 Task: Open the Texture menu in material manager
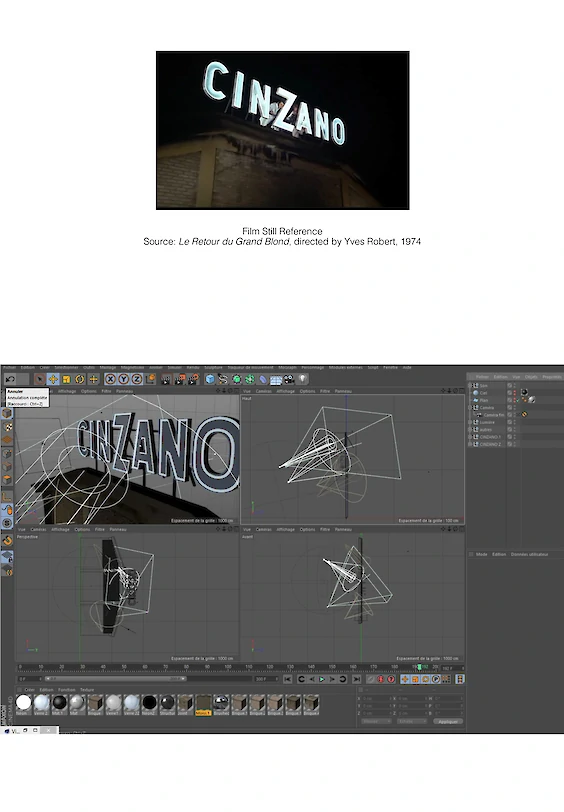tap(87, 690)
